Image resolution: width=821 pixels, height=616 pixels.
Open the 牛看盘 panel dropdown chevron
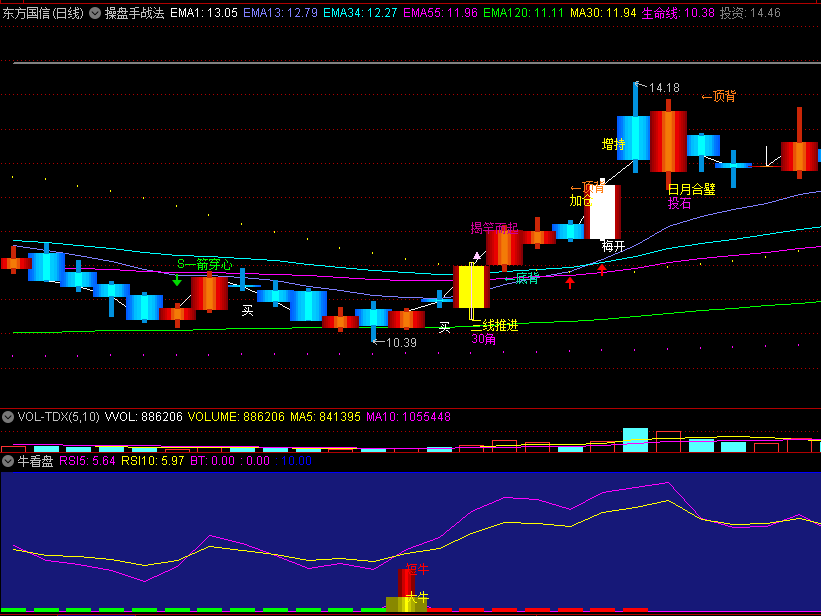point(8,461)
